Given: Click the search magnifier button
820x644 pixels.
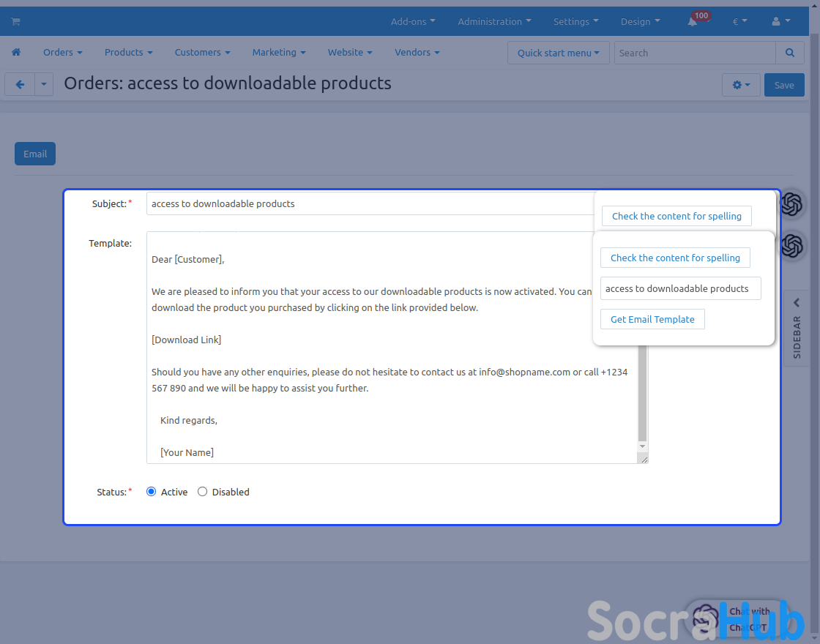Looking at the screenshot, I should [790, 53].
